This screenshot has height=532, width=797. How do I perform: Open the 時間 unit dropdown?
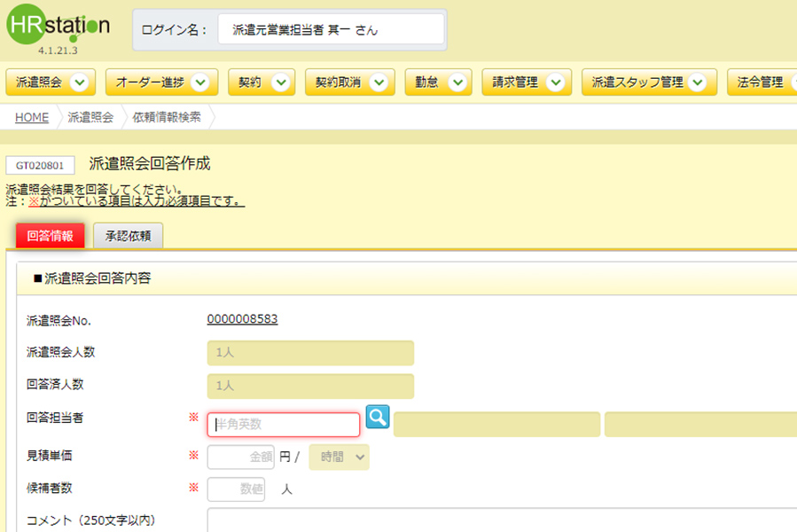click(x=339, y=458)
